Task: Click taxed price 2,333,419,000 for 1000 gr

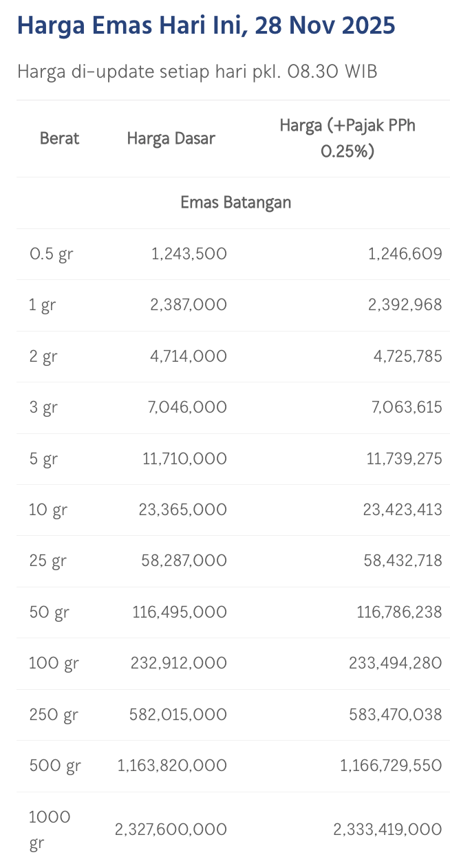Action: [x=387, y=829]
